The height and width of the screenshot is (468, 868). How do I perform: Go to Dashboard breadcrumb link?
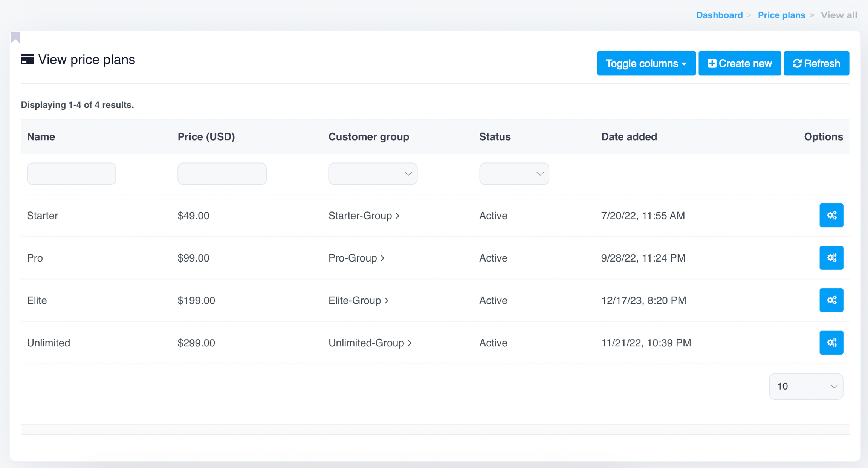click(x=719, y=15)
